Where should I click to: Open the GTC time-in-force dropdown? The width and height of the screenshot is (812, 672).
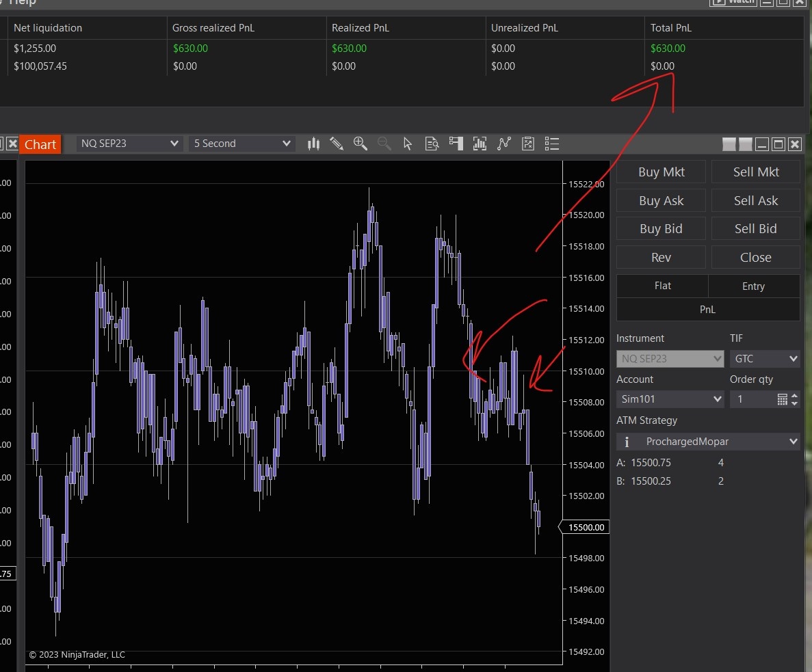click(764, 358)
